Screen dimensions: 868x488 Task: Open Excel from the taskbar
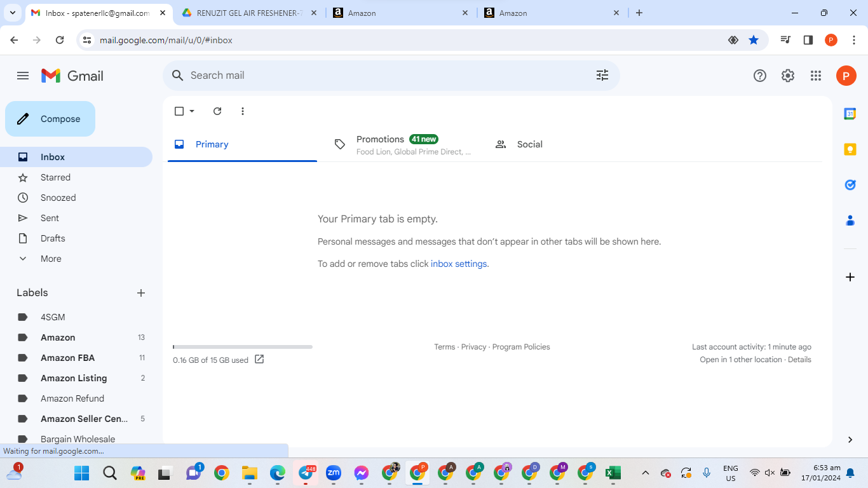[613, 473]
